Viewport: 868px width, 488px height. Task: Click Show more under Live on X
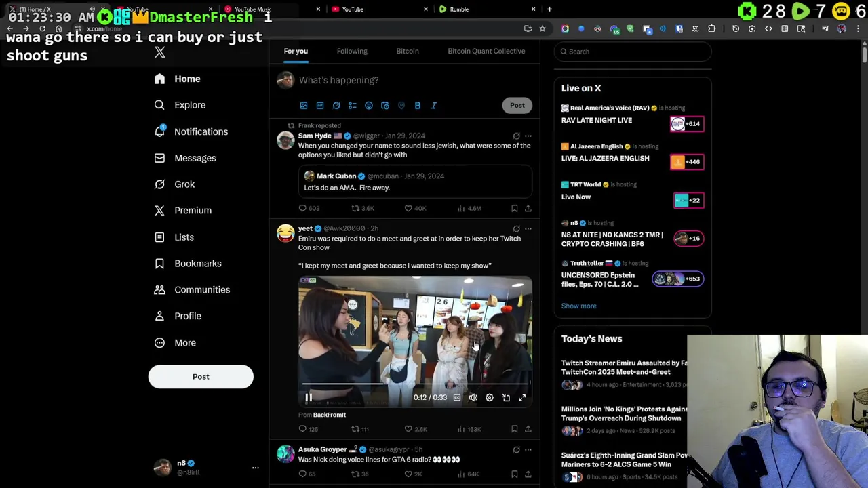point(579,306)
